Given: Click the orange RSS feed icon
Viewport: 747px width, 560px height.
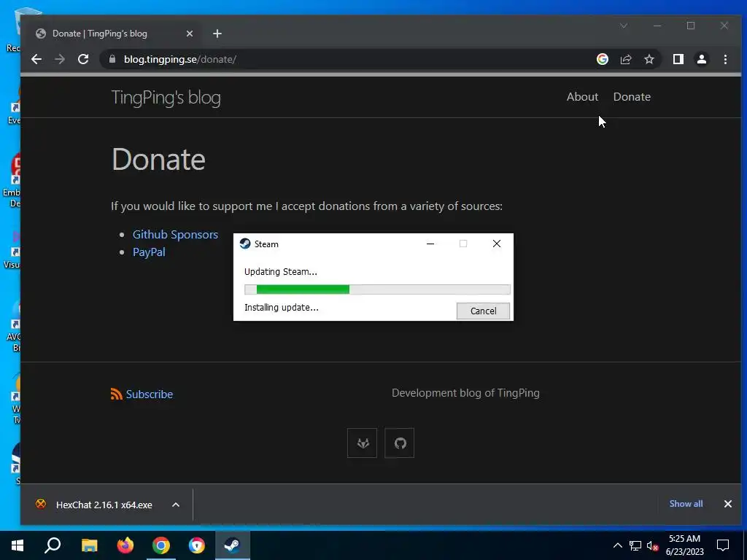Looking at the screenshot, I should click(x=116, y=394).
